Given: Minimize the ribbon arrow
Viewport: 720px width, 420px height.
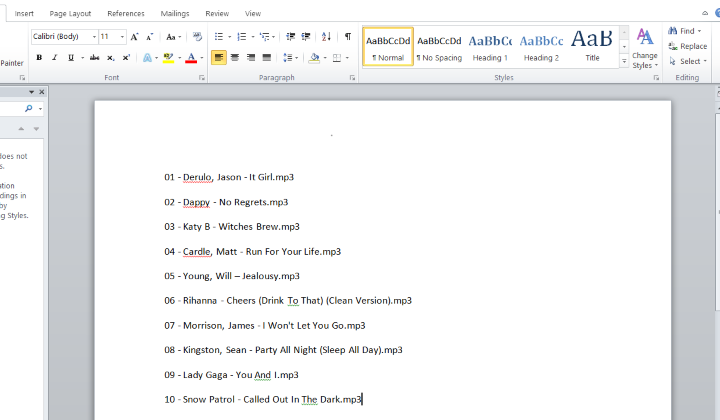Looking at the screenshot, I should click(705, 13).
